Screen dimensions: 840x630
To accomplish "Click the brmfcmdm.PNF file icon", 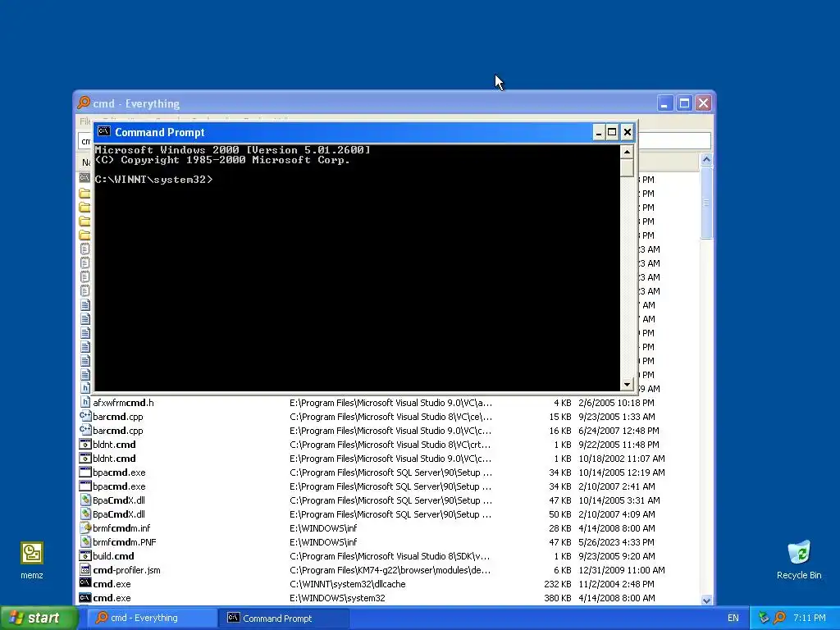I will [85, 541].
